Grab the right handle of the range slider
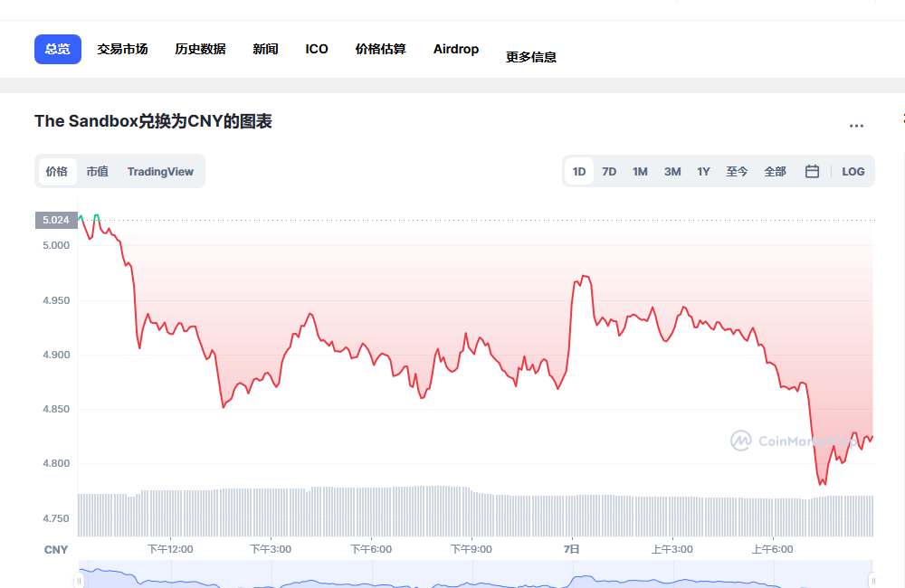The height and width of the screenshot is (588, 905). click(x=872, y=581)
